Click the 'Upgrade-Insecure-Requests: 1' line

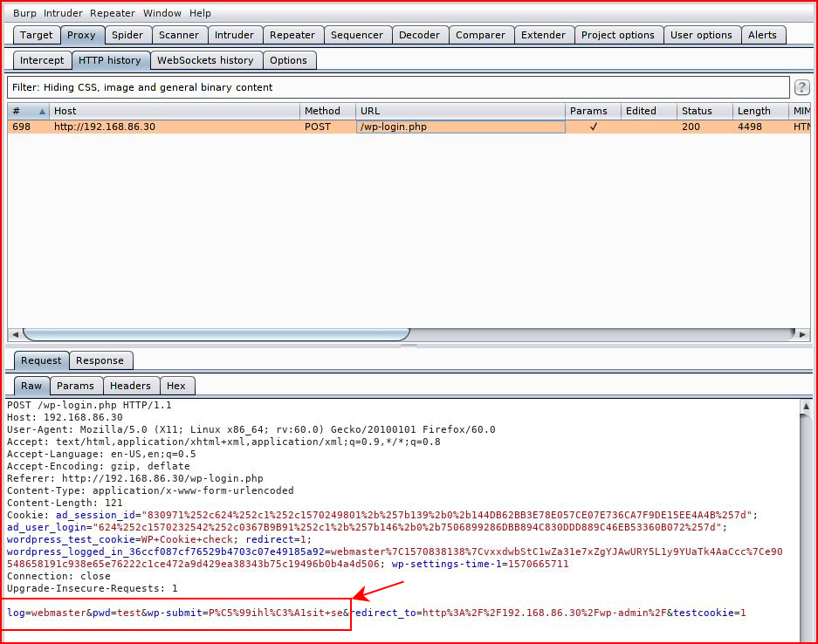[x=93, y=588]
